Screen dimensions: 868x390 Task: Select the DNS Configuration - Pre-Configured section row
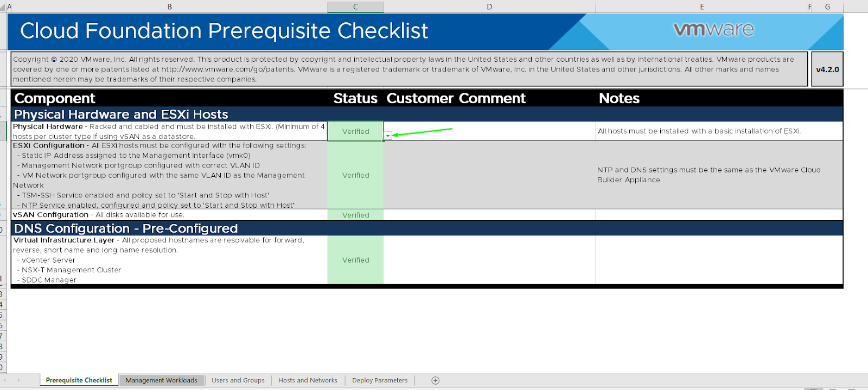coord(427,228)
